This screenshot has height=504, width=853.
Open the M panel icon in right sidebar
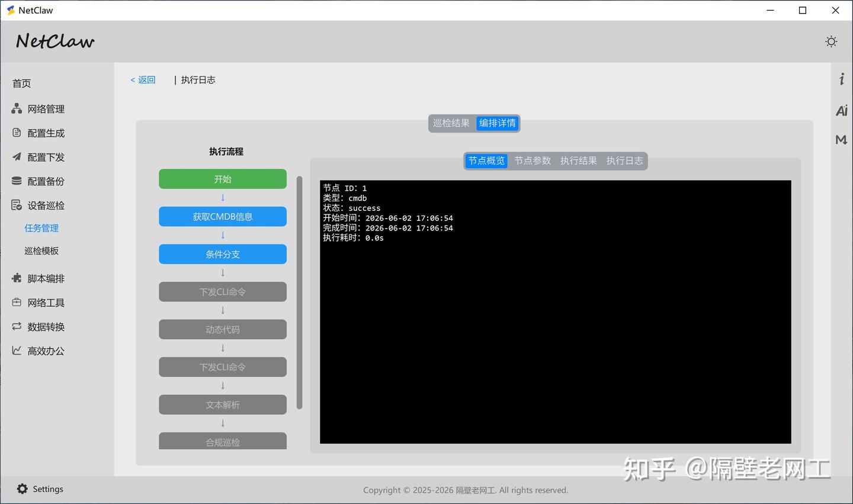pyautogui.click(x=841, y=140)
